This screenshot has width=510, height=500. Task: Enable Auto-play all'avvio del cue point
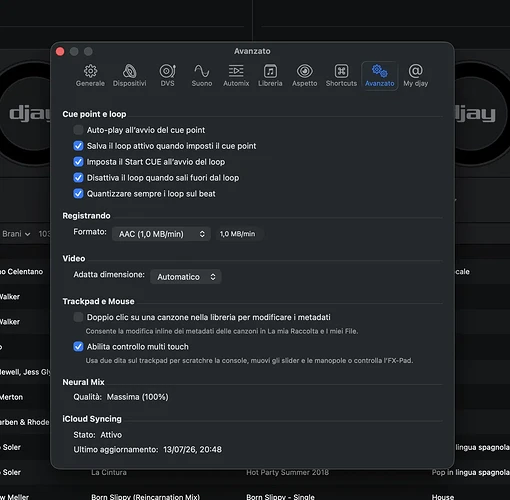78,130
